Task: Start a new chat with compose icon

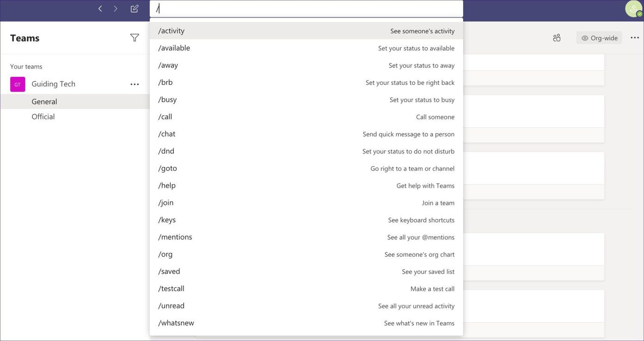Action: point(135,9)
